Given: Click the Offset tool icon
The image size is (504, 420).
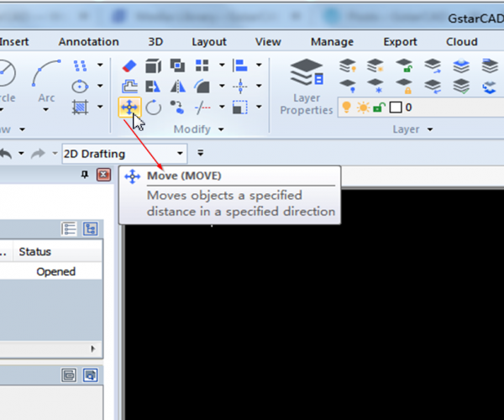Looking at the screenshot, I should coord(129,86).
